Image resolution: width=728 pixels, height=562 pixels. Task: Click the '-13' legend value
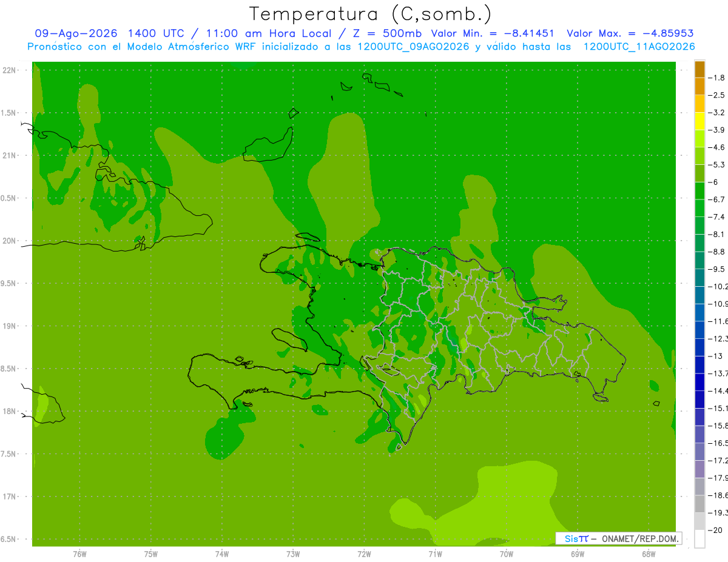pyautogui.click(x=716, y=356)
